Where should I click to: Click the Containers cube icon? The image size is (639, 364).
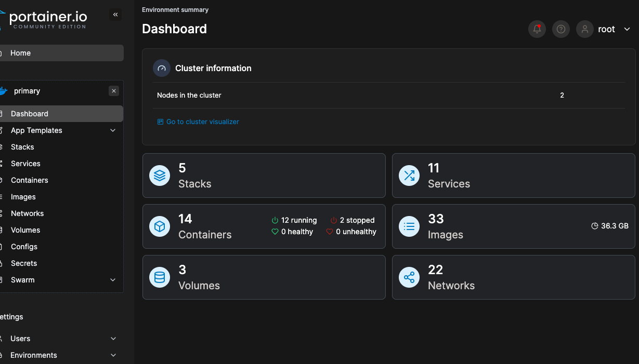(x=160, y=226)
